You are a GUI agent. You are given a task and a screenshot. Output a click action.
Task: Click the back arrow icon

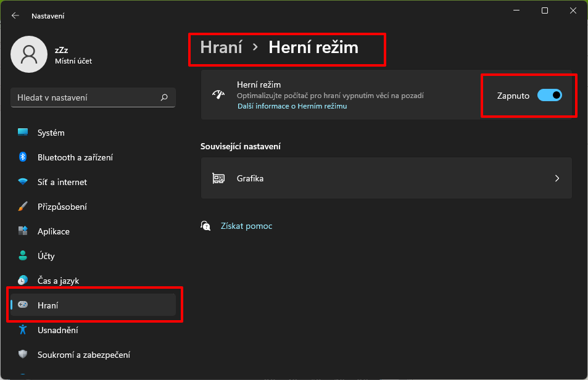click(15, 15)
